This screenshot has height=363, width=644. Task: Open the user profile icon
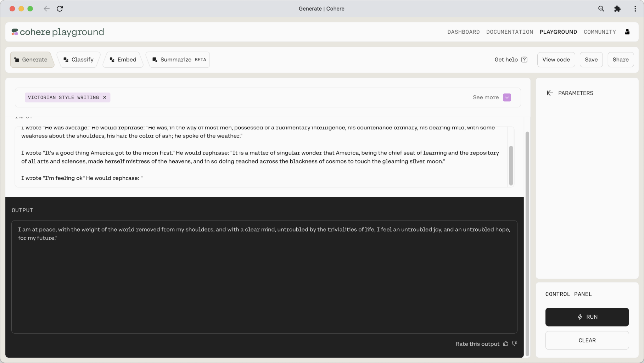coord(627,32)
